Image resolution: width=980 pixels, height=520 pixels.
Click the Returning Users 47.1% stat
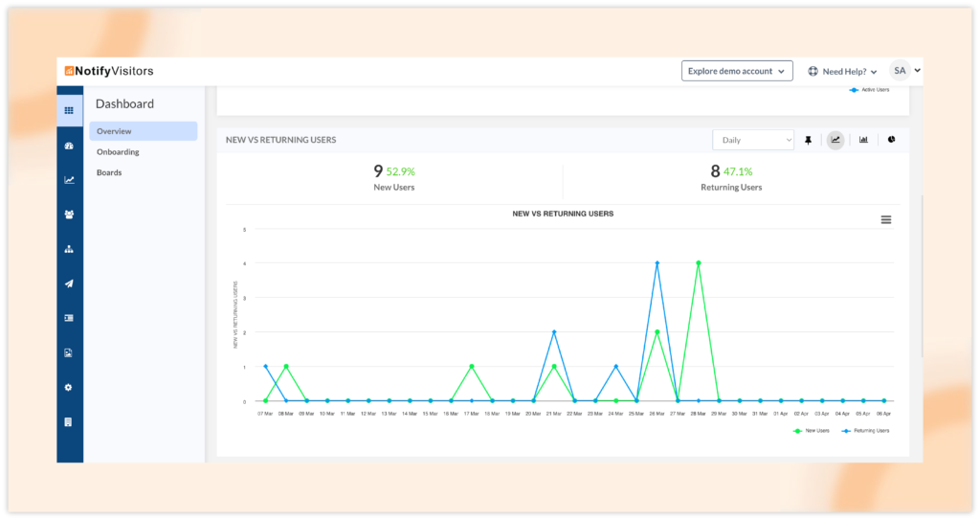coord(731,178)
